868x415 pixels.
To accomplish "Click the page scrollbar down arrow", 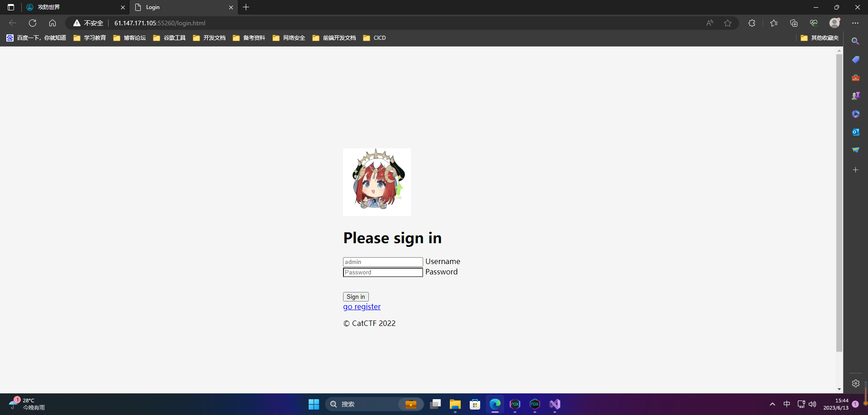I will [839, 389].
